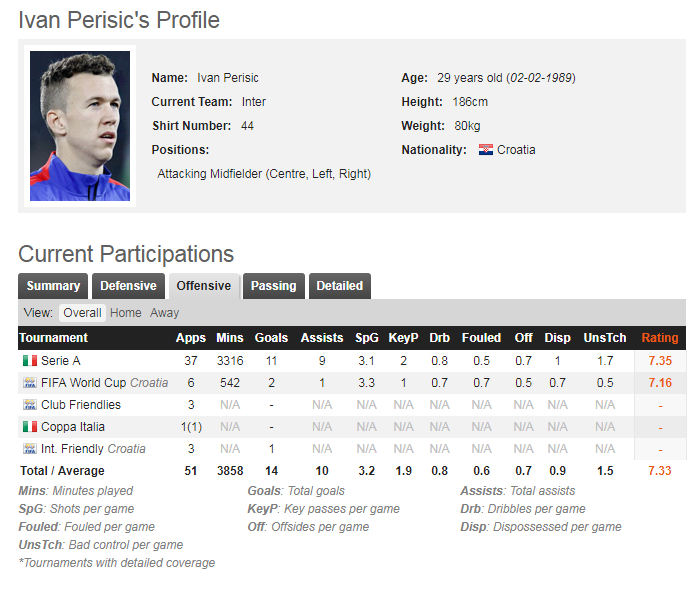
Task: Click the FIFA icon beside FIFA World Cup
Action: tap(29, 383)
